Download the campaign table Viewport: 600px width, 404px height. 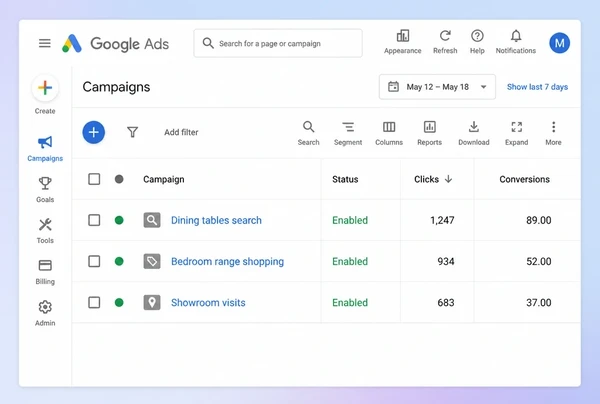(x=474, y=133)
